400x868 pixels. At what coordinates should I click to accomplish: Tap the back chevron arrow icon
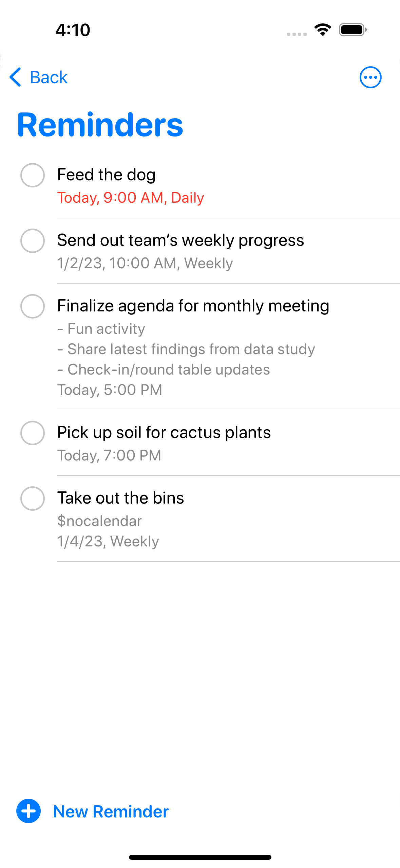click(x=16, y=77)
